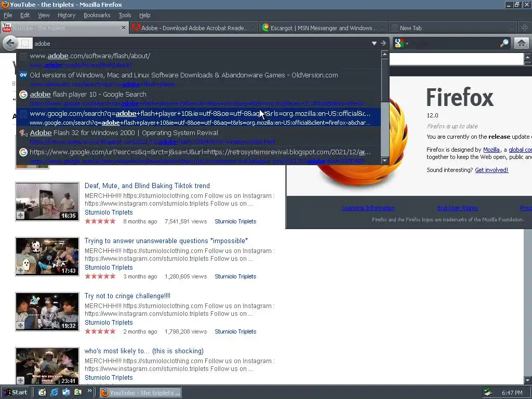
Task: Click the YouTube taskbar window button
Action: point(140,393)
